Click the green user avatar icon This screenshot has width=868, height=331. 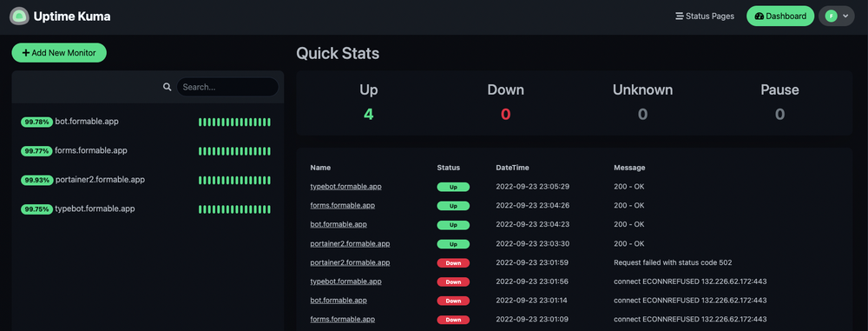point(831,17)
